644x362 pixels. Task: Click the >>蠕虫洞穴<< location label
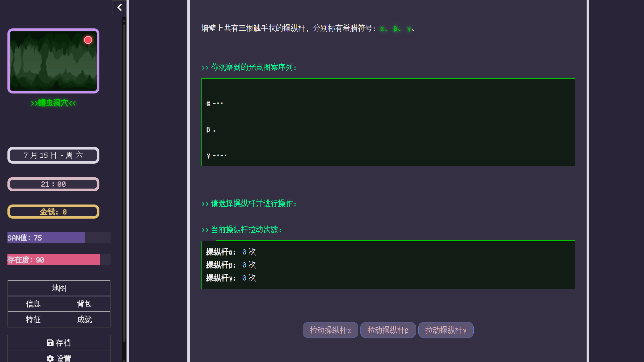[53, 103]
